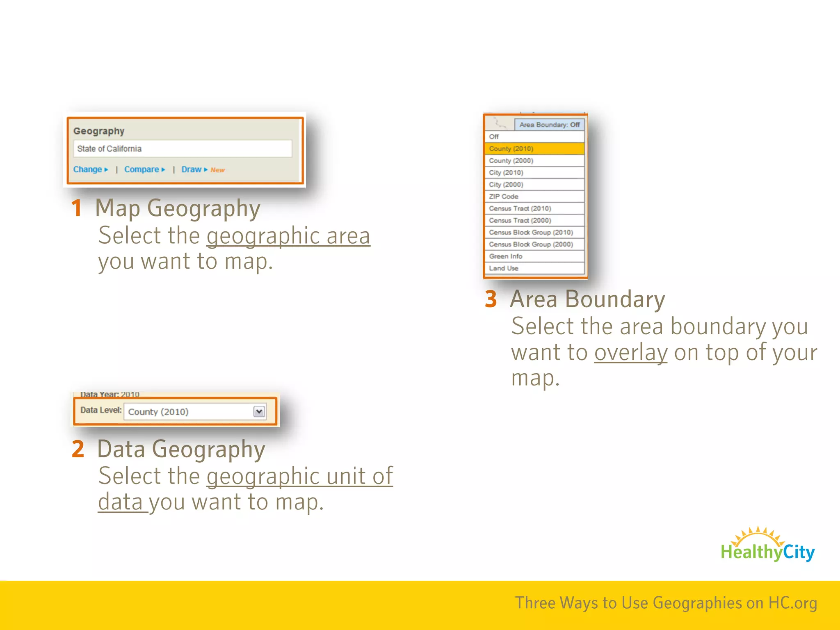840x630 pixels.
Task: Select ZIP Code boundary option
Action: (534, 196)
